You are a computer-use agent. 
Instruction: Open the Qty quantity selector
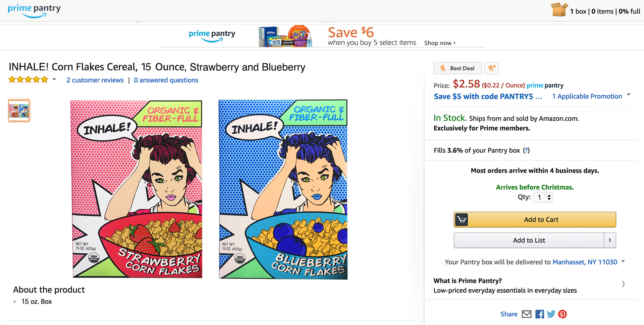coord(543,197)
